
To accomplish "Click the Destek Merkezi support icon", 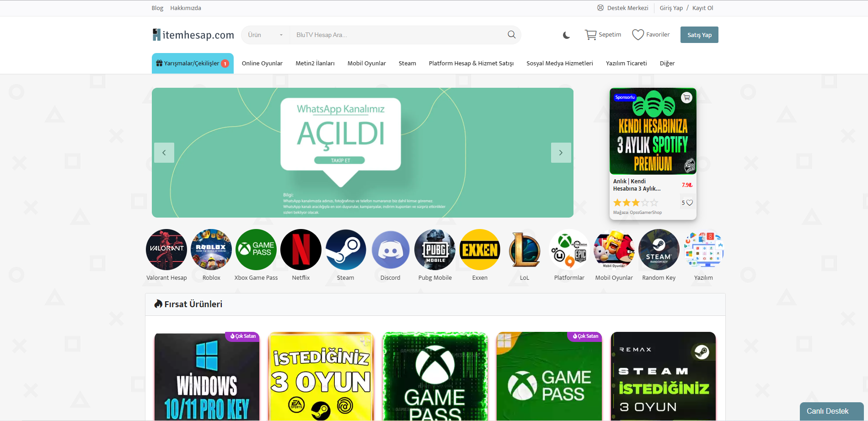I will [x=600, y=8].
